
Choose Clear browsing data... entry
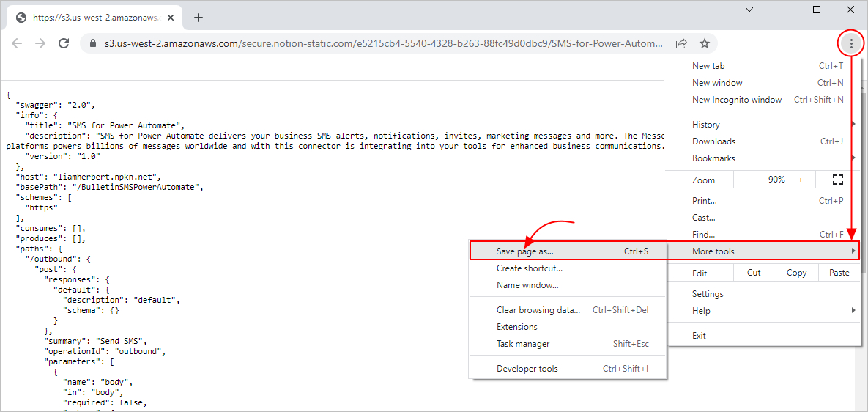coord(538,310)
